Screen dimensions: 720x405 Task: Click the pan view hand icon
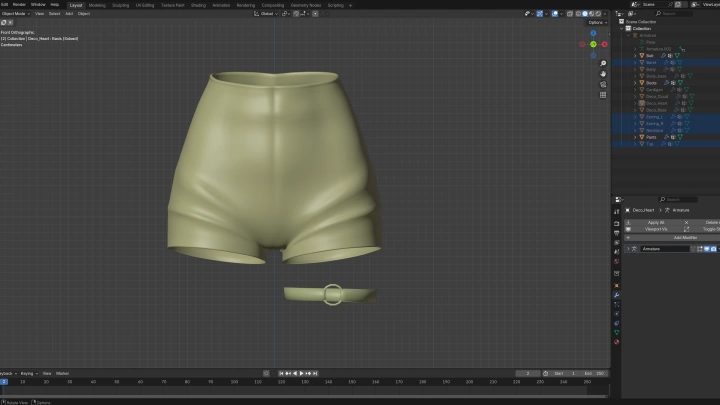603,74
